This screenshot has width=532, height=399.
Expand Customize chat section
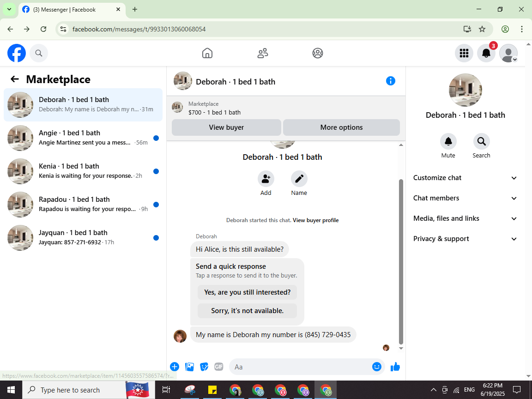pos(465,178)
